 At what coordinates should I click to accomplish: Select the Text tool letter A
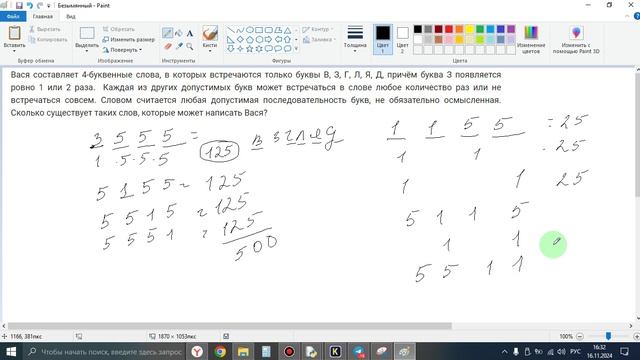pos(190,33)
